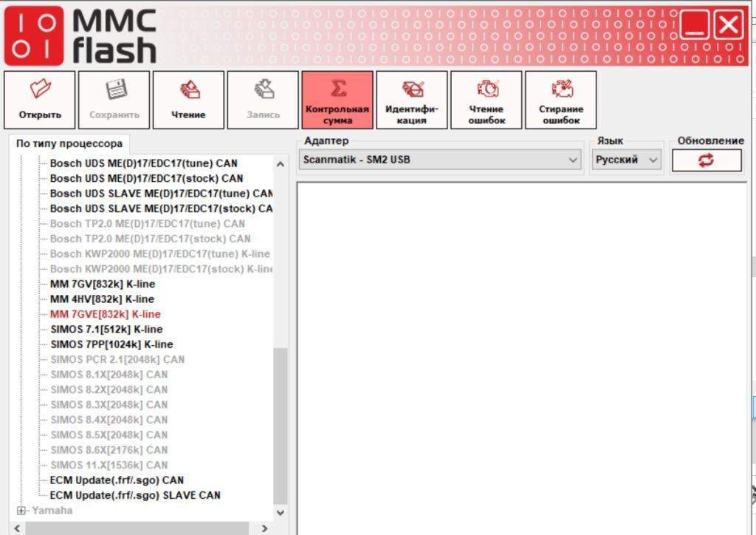
Task: Click the tree's scroll up arrow
Action: tap(280, 164)
